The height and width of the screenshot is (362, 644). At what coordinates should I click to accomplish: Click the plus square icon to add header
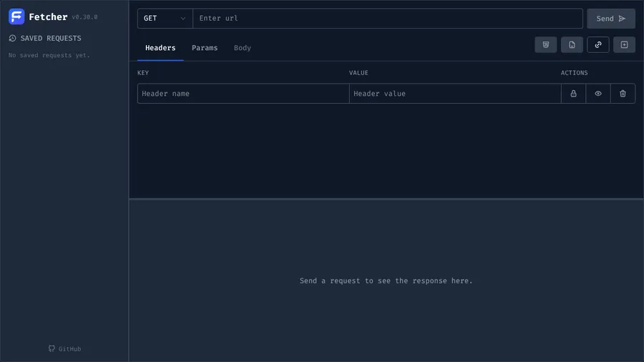(x=624, y=45)
